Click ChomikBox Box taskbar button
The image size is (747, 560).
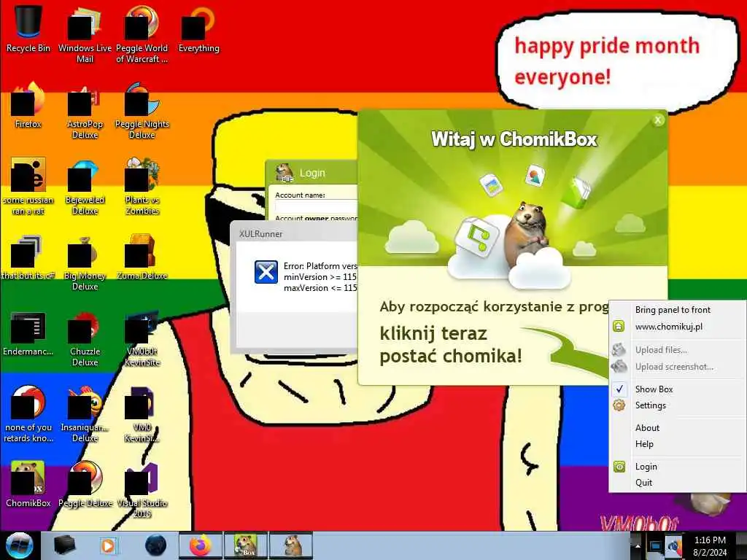click(245, 545)
